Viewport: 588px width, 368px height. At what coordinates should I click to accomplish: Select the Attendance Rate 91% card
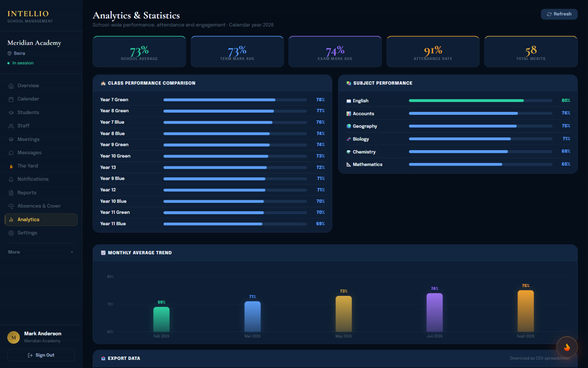tap(433, 52)
